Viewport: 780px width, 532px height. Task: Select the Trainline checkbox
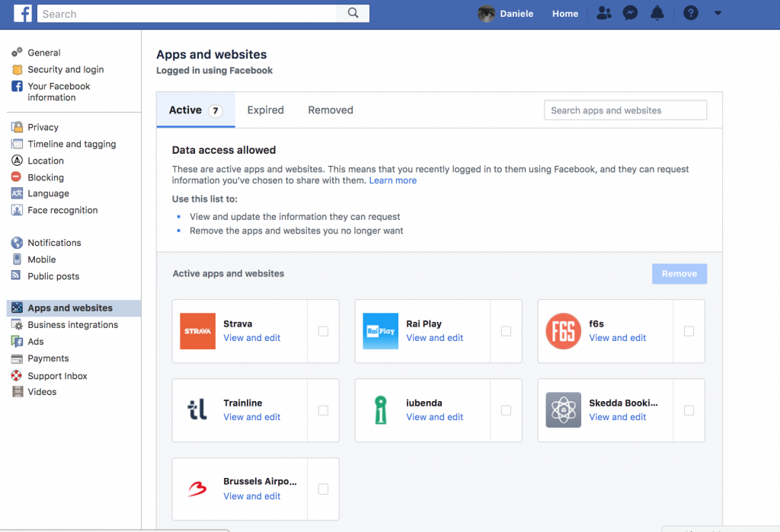[323, 410]
